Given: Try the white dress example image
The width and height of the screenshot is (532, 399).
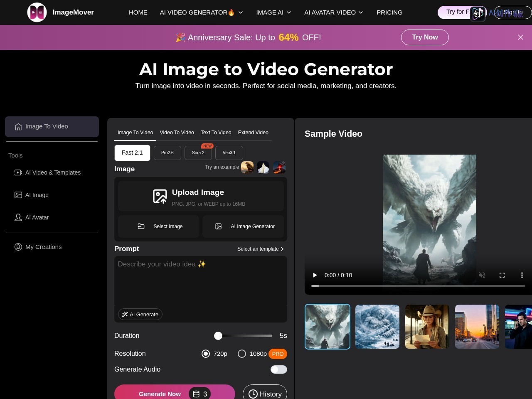Looking at the screenshot, I should point(263,167).
